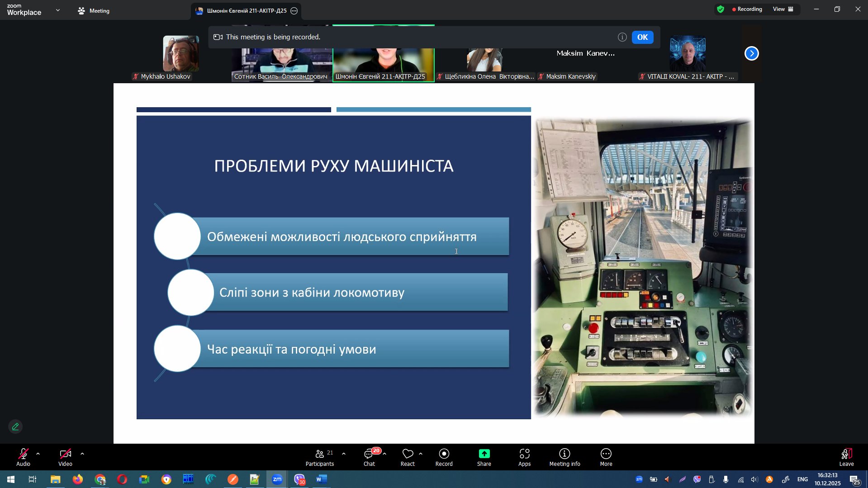Expand the audio settings arrow

[38, 454]
